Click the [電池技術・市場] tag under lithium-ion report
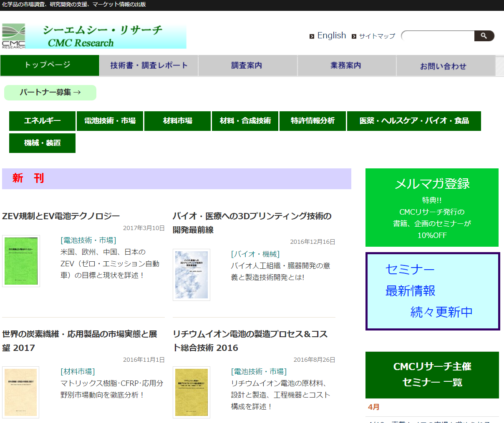504x423 pixels. [259, 372]
